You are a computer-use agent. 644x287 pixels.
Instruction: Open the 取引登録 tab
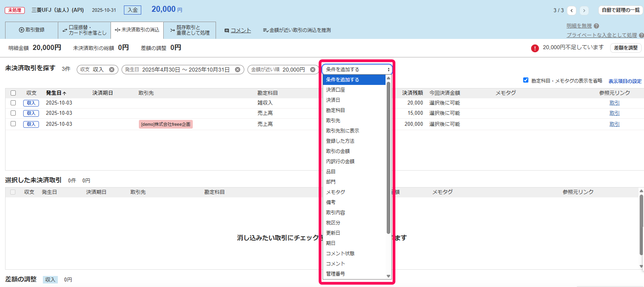tap(31, 30)
